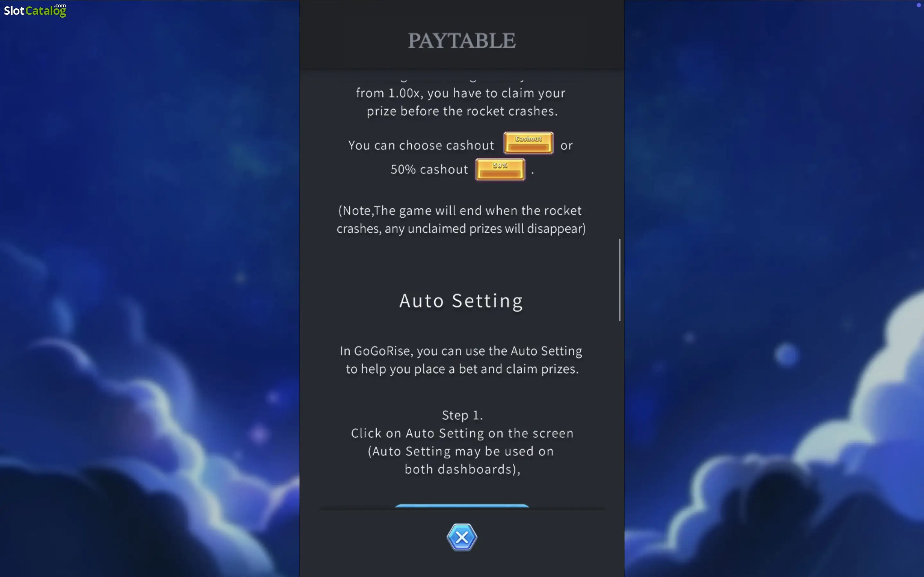Screen dimensions: 924x577
Task: Click the '50% cashout' text label
Action: coord(429,170)
